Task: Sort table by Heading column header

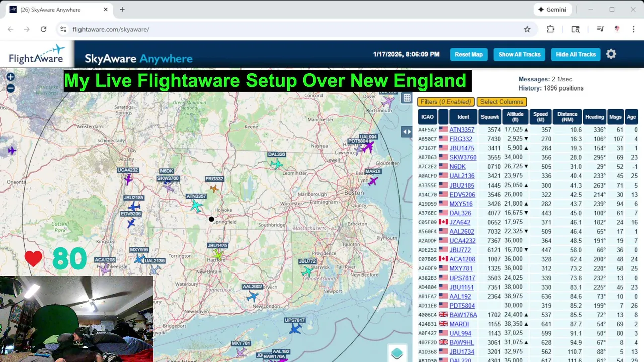Action: [594, 117]
